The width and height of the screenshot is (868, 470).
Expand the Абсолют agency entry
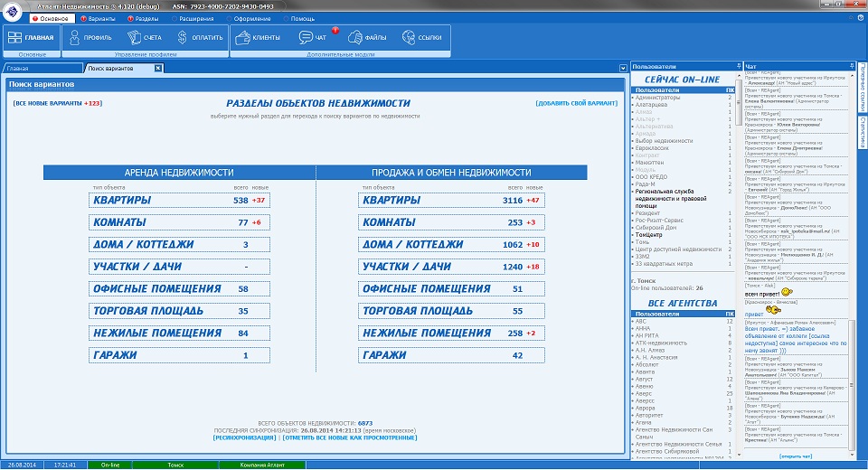(x=633, y=365)
